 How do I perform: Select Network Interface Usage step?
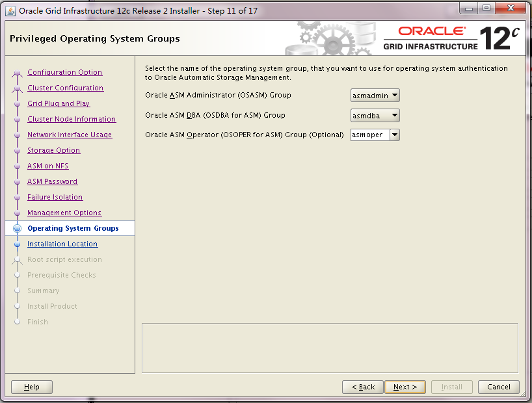point(70,135)
